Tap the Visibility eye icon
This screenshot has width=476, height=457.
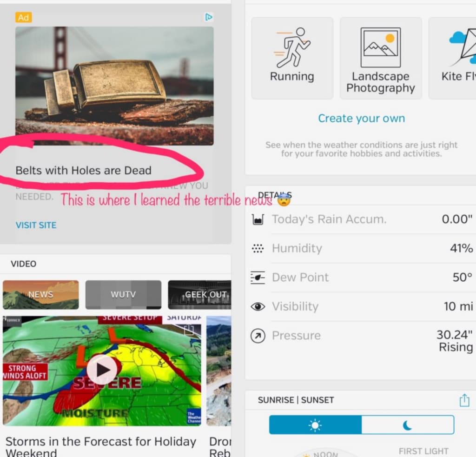click(x=258, y=307)
